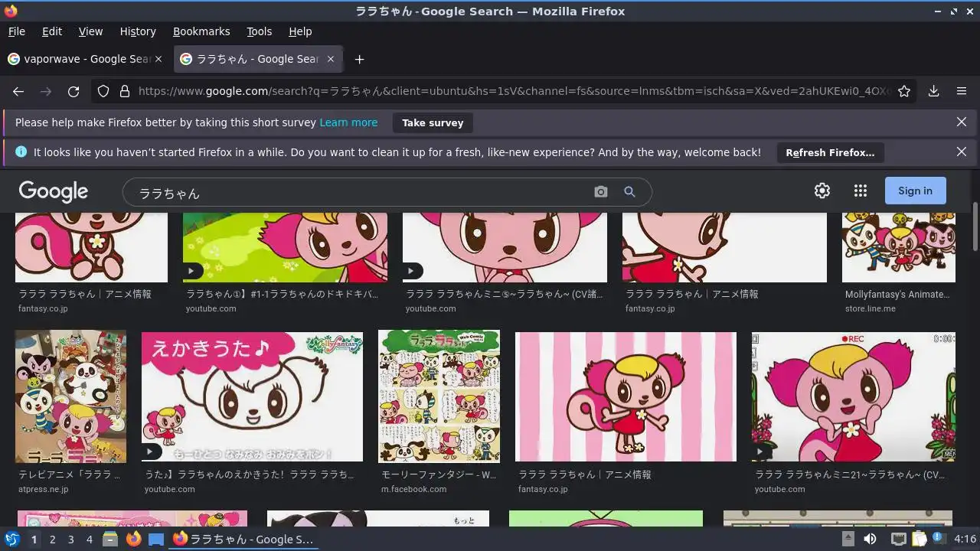Dismiss the Refresh Firefox notification bar
980x551 pixels.
coord(962,152)
